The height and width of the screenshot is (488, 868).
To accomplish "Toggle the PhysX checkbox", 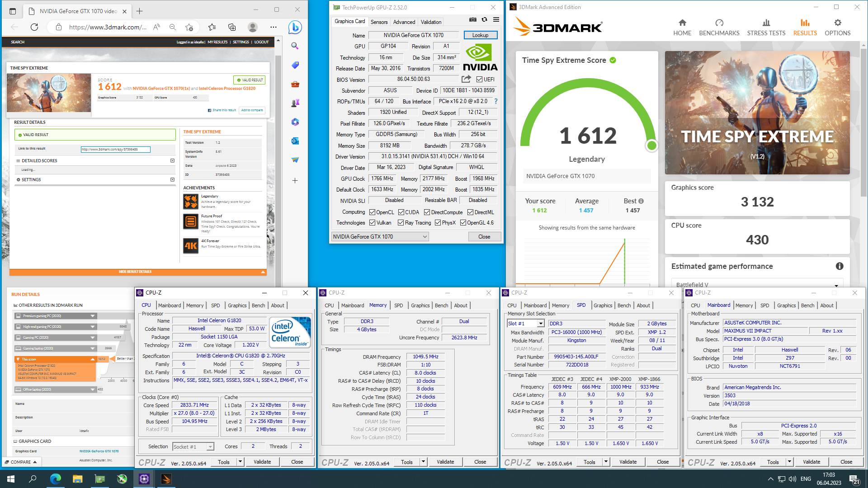I will point(438,222).
